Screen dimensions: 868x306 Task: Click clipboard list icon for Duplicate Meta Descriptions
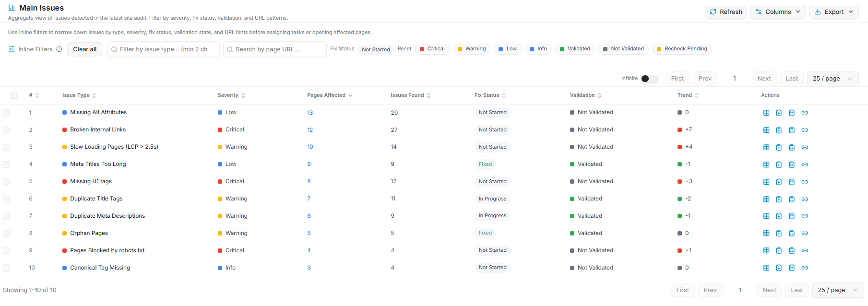click(x=792, y=216)
